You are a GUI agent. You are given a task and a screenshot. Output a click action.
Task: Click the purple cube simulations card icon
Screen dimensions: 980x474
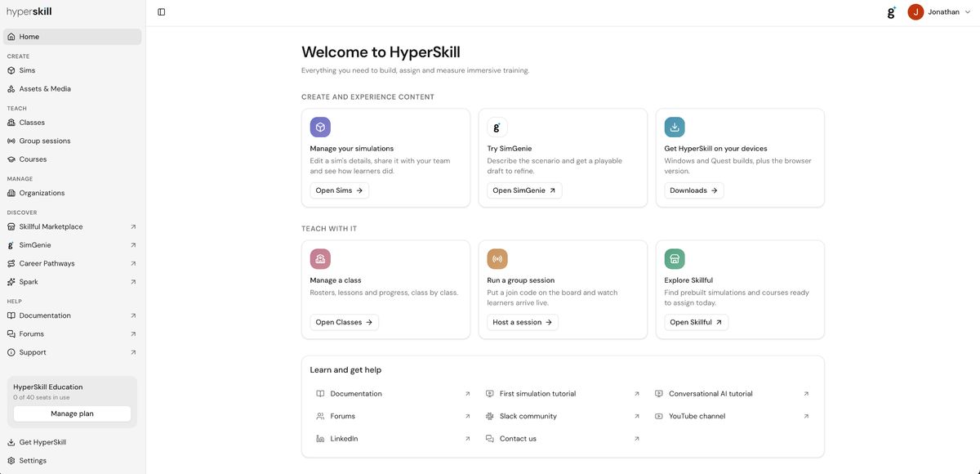point(320,127)
